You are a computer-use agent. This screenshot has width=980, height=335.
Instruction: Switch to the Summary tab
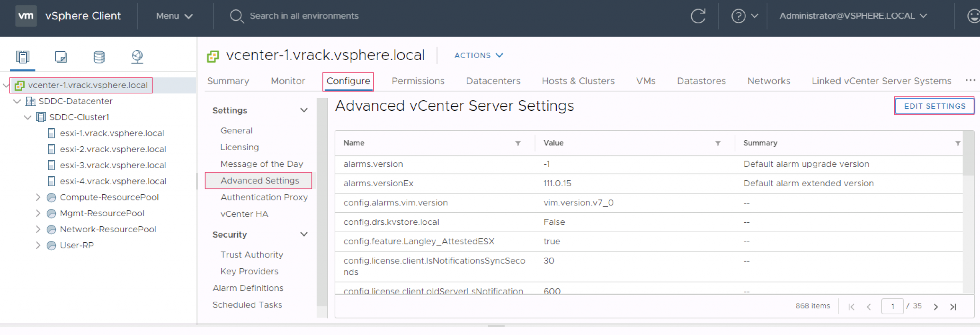click(228, 81)
